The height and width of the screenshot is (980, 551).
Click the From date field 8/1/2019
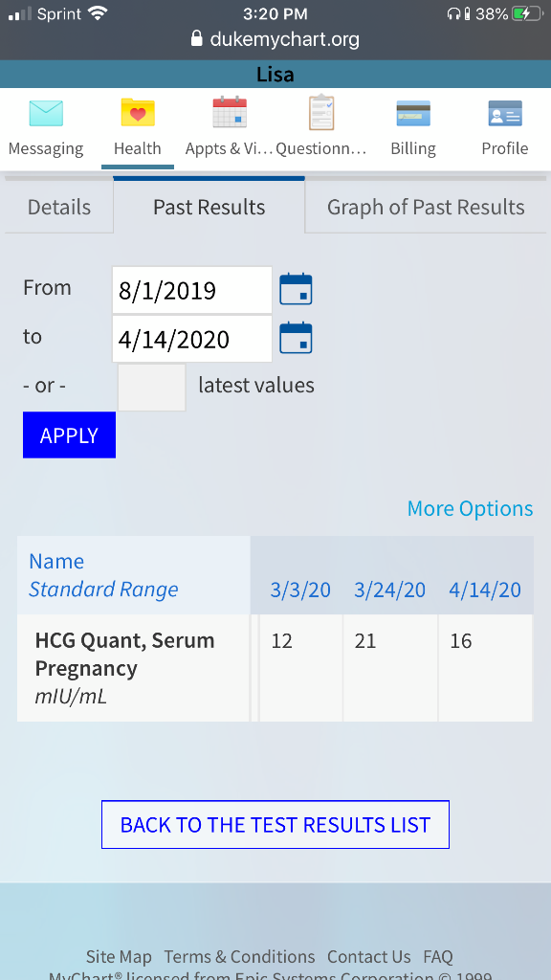[x=192, y=290]
